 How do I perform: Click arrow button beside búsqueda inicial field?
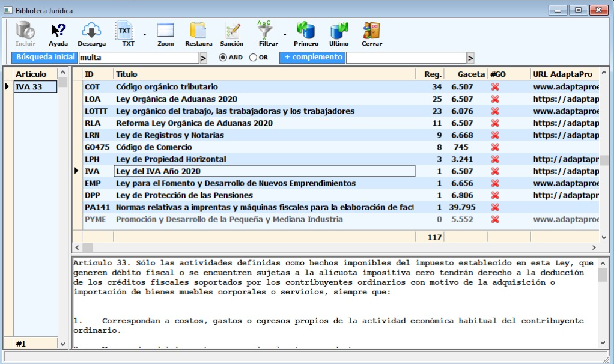coord(203,58)
